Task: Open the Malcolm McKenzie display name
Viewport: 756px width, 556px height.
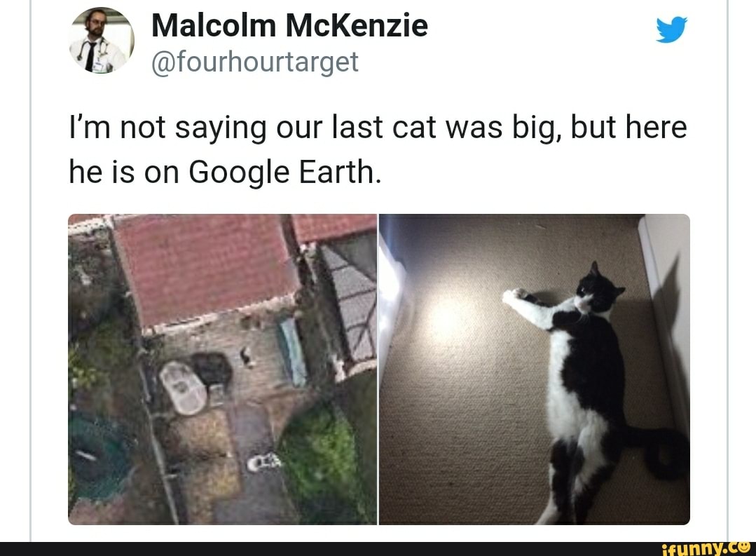Action: coord(289,25)
